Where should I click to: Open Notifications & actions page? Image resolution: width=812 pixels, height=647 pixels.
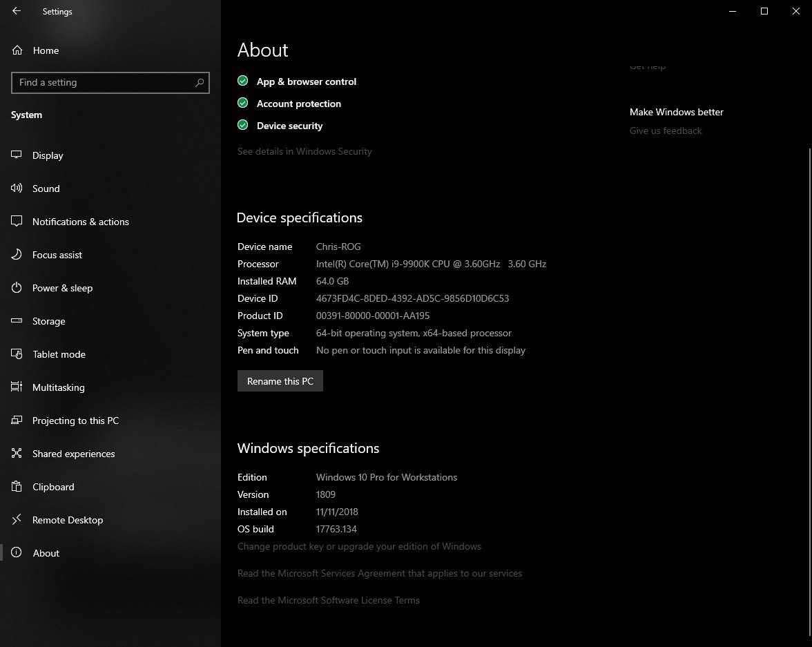tap(80, 222)
